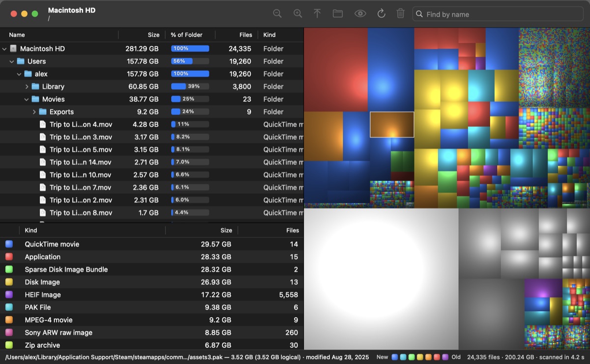Click the HEIF Image purple swatch
The height and width of the screenshot is (364, 590).
(9, 295)
